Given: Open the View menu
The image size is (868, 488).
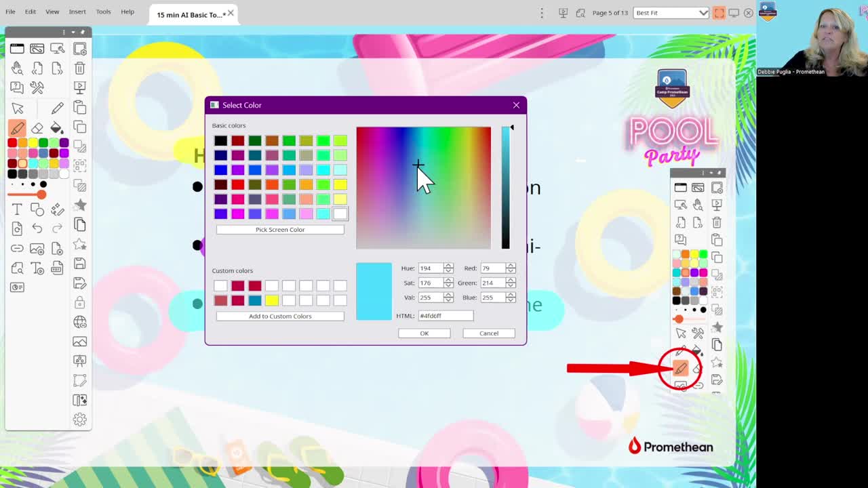Looking at the screenshot, I should pos(52,12).
